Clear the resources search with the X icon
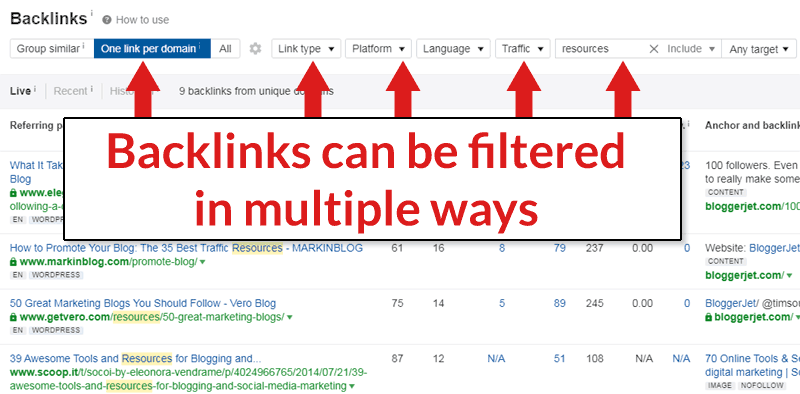 [x=654, y=49]
